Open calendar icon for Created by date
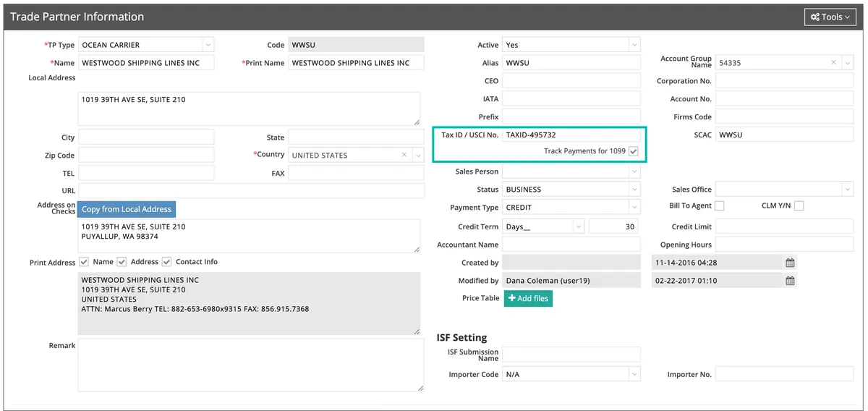The width and height of the screenshot is (868, 411). pos(790,263)
